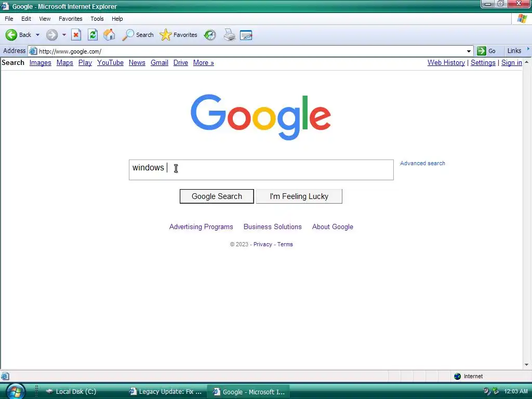Open the Help menu

point(117,19)
